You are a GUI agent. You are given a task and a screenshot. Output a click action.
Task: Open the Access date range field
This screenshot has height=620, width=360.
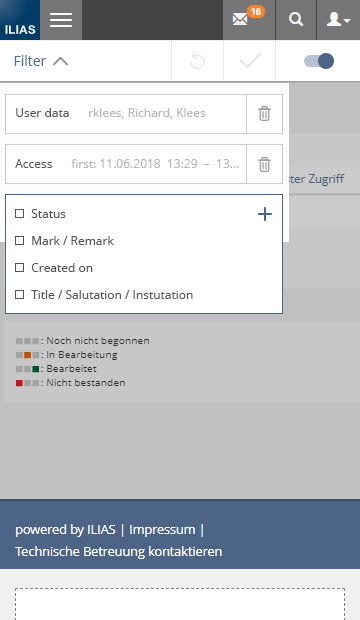pos(126,164)
